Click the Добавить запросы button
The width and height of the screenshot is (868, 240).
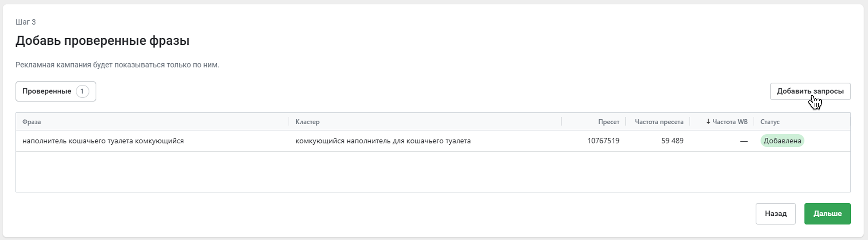click(x=810, y=91)
